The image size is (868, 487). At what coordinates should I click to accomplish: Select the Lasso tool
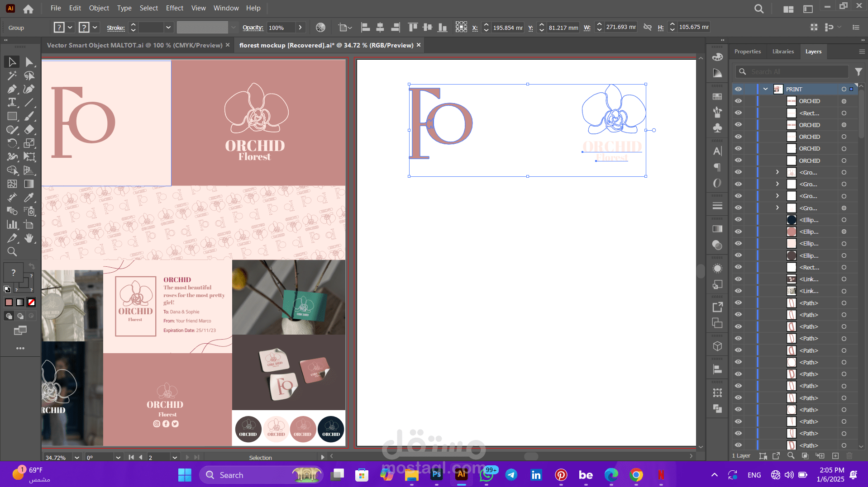[29, 76]
